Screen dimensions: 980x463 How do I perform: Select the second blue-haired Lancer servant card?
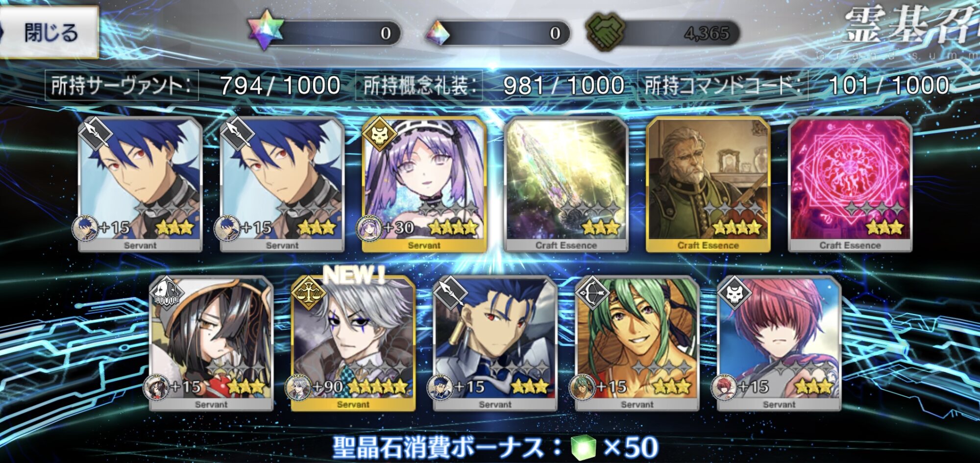coord(282,185)
